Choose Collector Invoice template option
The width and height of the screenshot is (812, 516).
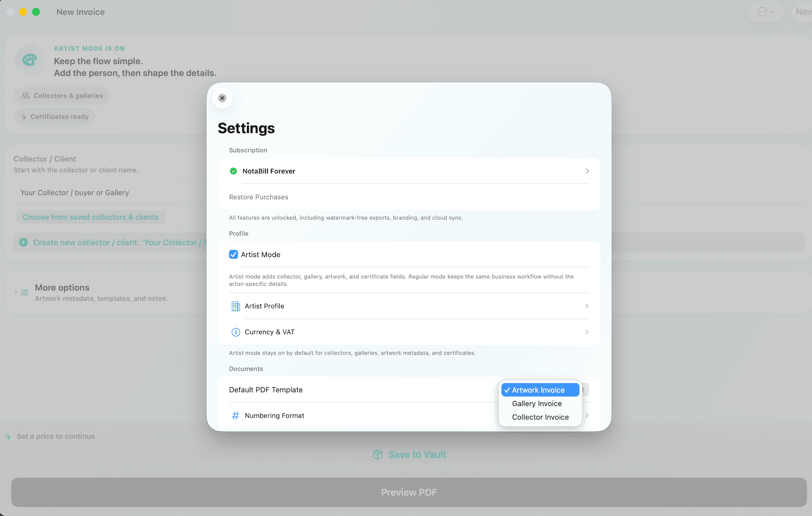click(540, 417)
